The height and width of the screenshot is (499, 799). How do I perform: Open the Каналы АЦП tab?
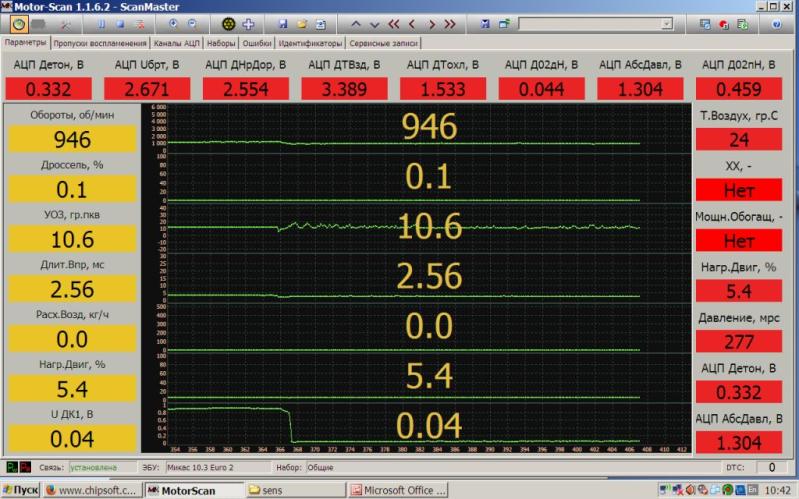[178, 44]
